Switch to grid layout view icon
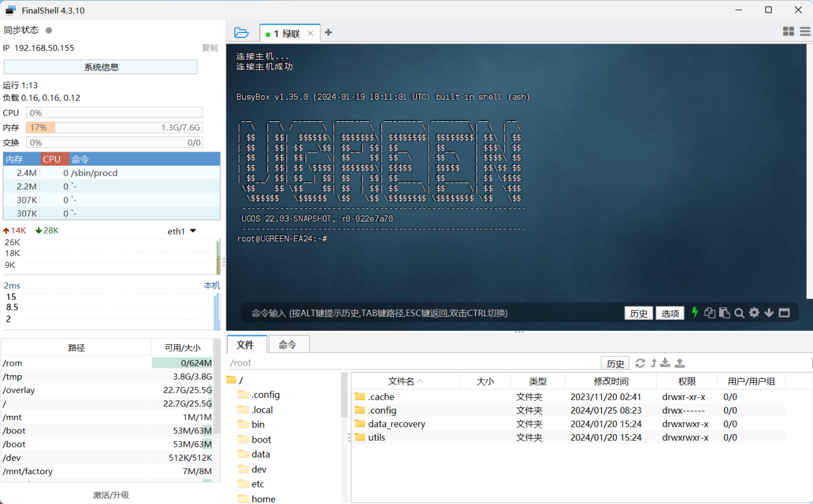The image size is (813, 504). pyautogui.click(x=788, y=31)
